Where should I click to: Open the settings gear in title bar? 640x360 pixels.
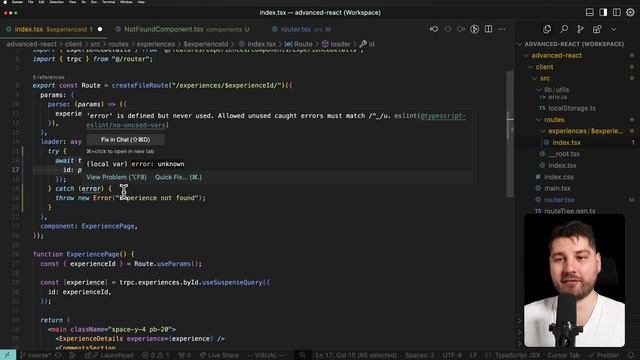coord(630,12)
